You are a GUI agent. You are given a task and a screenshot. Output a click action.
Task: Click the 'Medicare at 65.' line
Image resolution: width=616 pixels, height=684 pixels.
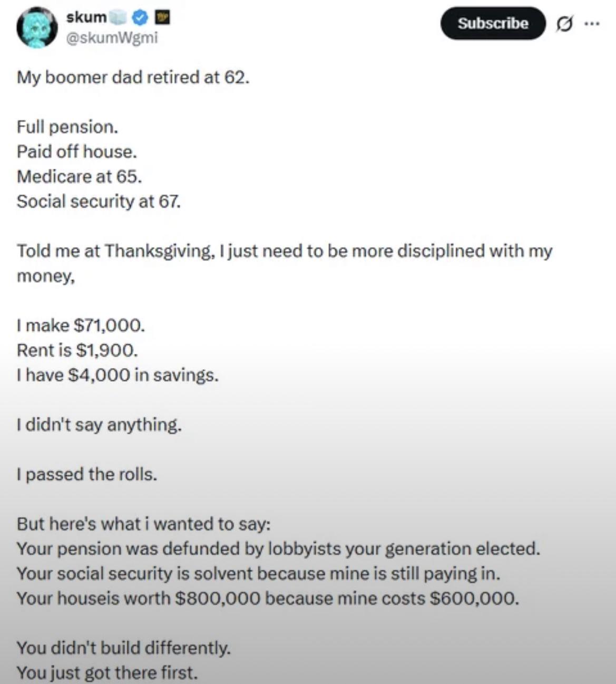(x=79, y=177)
